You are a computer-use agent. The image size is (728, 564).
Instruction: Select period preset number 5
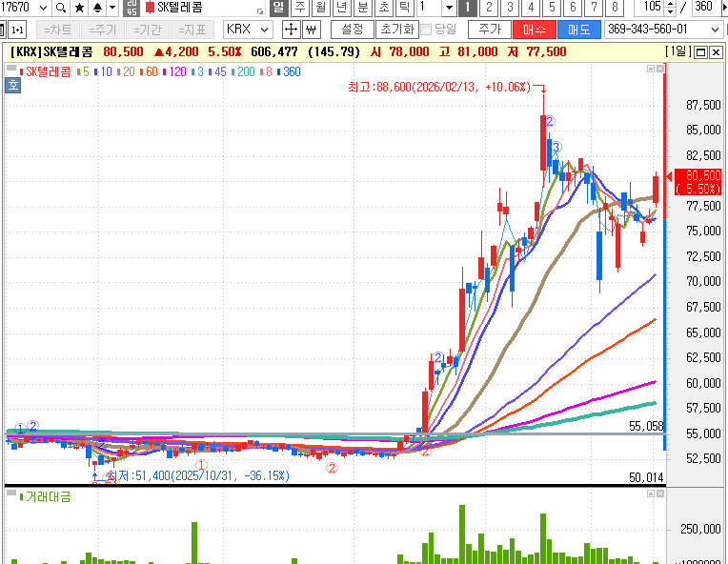point(552,8)
